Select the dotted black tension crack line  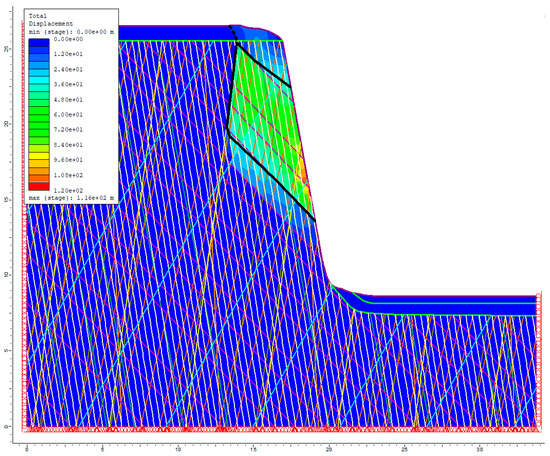(x=234, y=34)
